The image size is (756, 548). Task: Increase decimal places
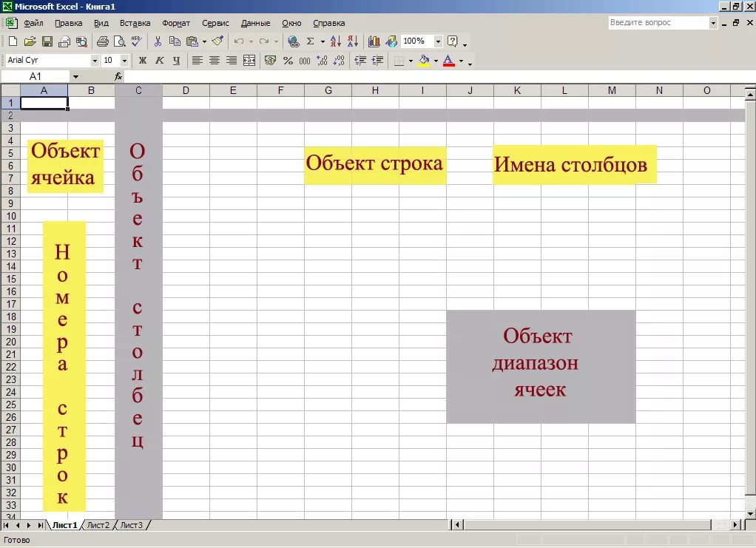322,60
